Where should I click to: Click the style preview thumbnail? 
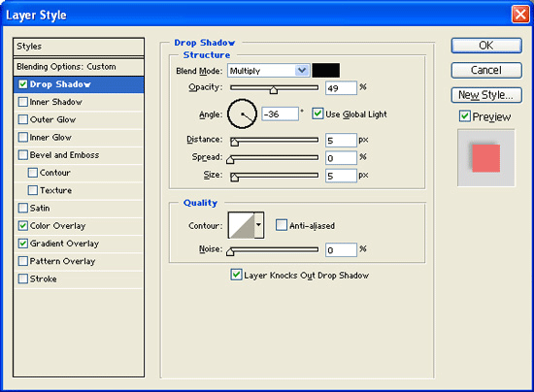pyautogui.click(x=486, y=158)
